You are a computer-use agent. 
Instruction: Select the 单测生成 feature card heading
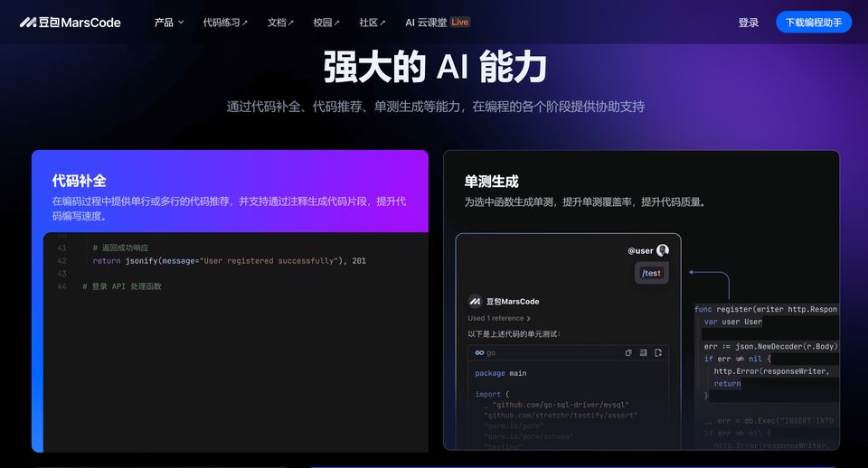coord(491,182)
